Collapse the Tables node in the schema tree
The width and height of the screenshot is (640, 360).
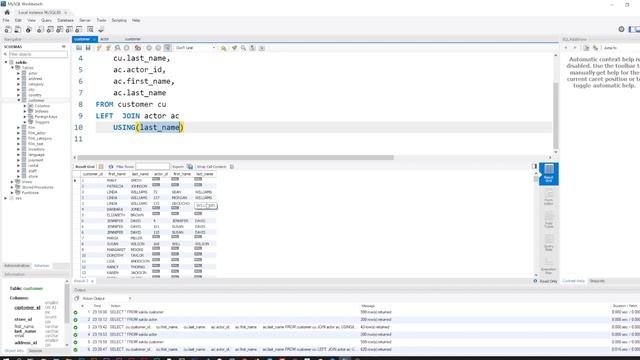[12, 68]
